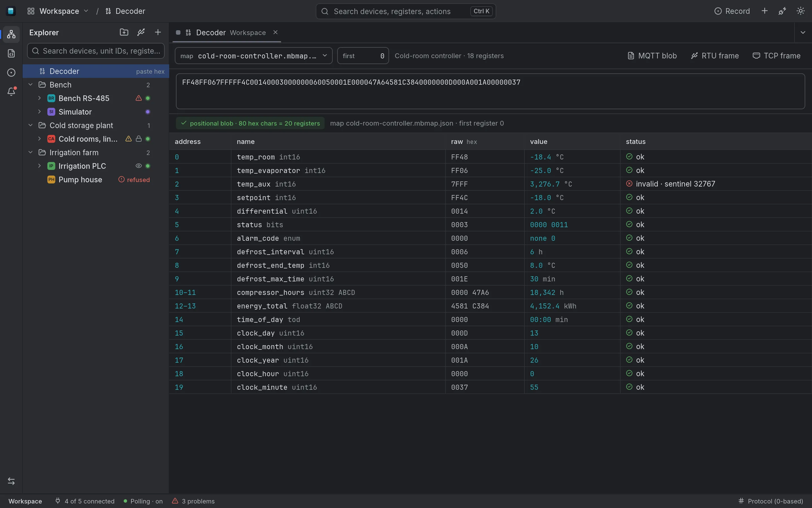This screenshot has width=812, height=508.
Task: Open the map cold-room-controller dropdown
Action: click(x=254, y=56)
